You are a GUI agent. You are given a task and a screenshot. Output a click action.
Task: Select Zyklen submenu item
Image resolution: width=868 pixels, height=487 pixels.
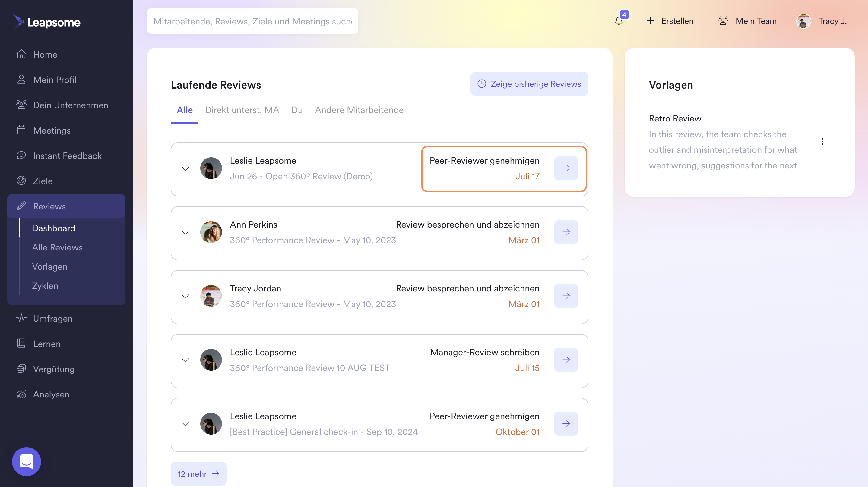coord(45,286)
